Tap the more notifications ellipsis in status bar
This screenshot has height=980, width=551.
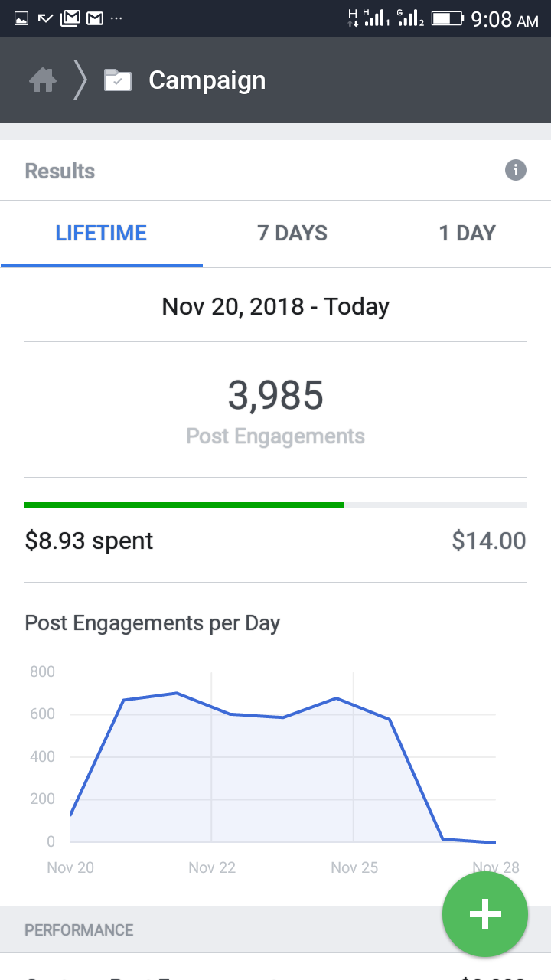tap(116, 18)
